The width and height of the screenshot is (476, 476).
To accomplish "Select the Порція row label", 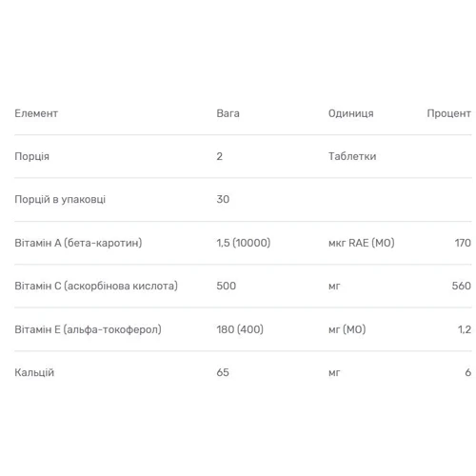I will pyautogui.click(x=31, y=157).
